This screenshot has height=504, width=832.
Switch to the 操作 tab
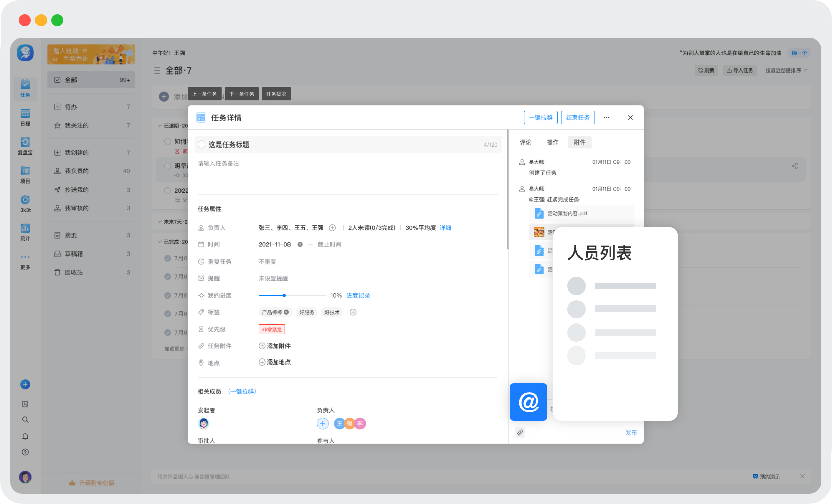point(552,142)
